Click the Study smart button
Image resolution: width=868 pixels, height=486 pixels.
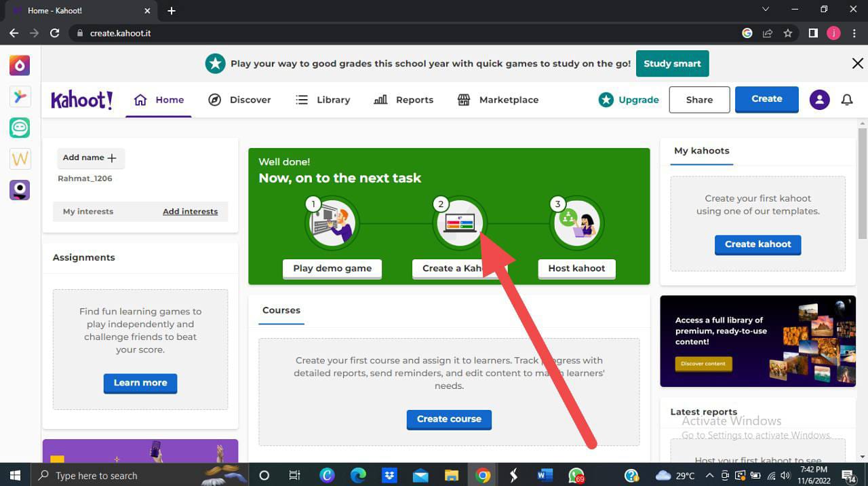(x=673, y=64)
